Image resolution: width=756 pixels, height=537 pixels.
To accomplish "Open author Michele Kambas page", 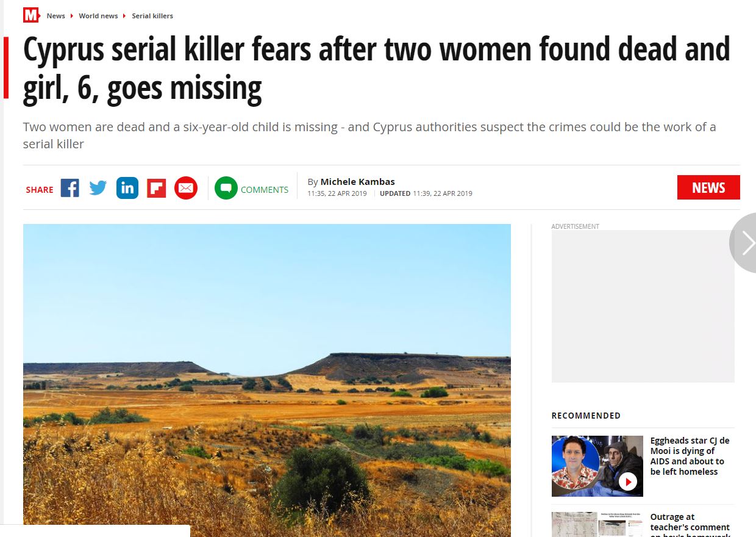I will click(357, 182).
